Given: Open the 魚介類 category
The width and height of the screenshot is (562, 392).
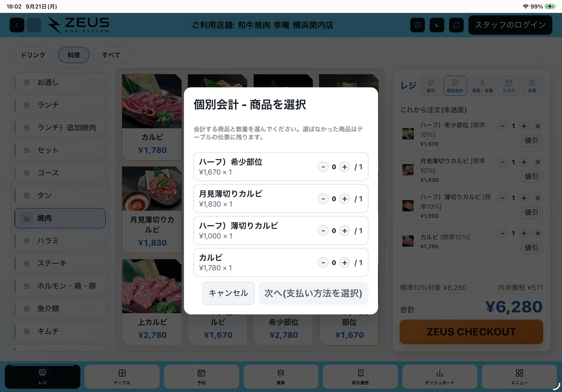Looking at the screenshot, I should click(x=60, y=309).
